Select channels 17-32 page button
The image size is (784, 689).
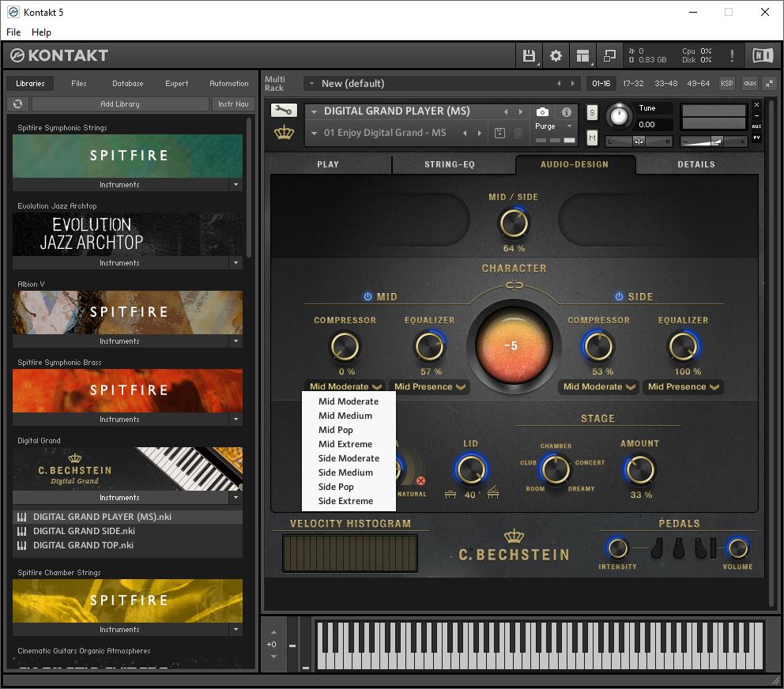pyautogui.click(x=633, y=84)
